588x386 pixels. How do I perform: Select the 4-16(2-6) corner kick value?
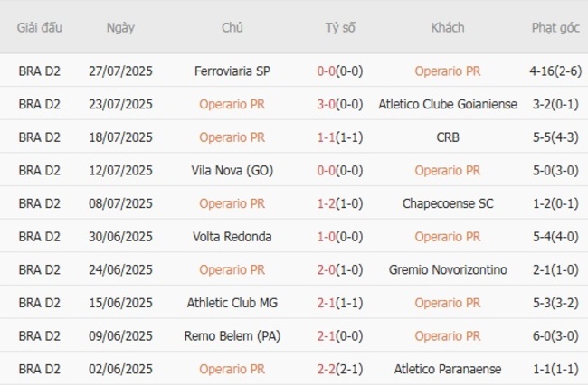click(555, 71)
